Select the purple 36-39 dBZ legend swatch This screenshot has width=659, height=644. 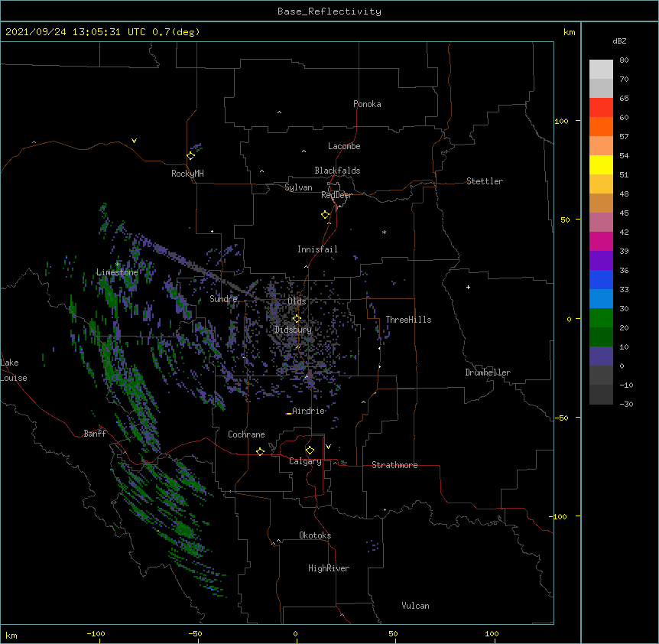coord(601,261)
